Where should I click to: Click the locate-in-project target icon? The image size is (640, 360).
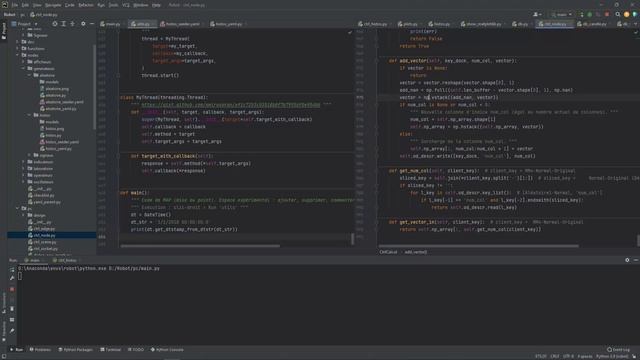coord(55,24)
